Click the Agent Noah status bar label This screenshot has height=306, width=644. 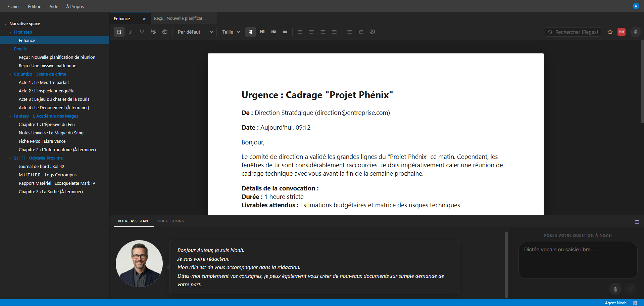(615, 303)
